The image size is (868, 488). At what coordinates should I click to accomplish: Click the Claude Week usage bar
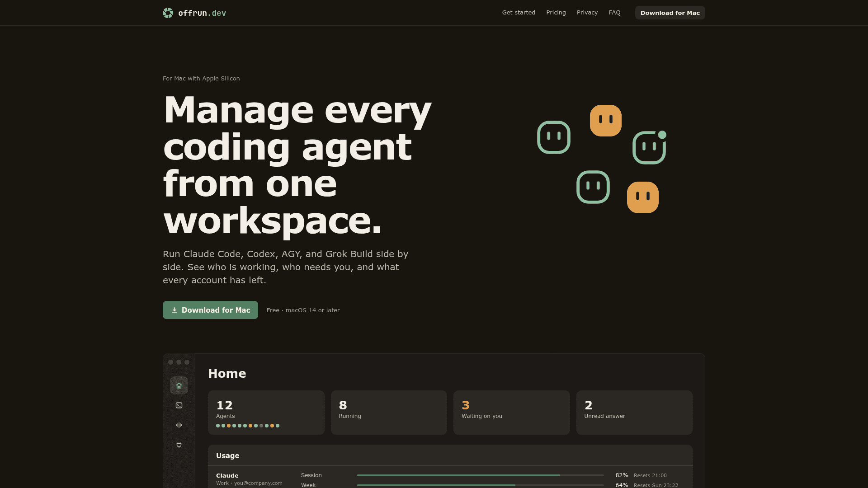tap(481, 485)
